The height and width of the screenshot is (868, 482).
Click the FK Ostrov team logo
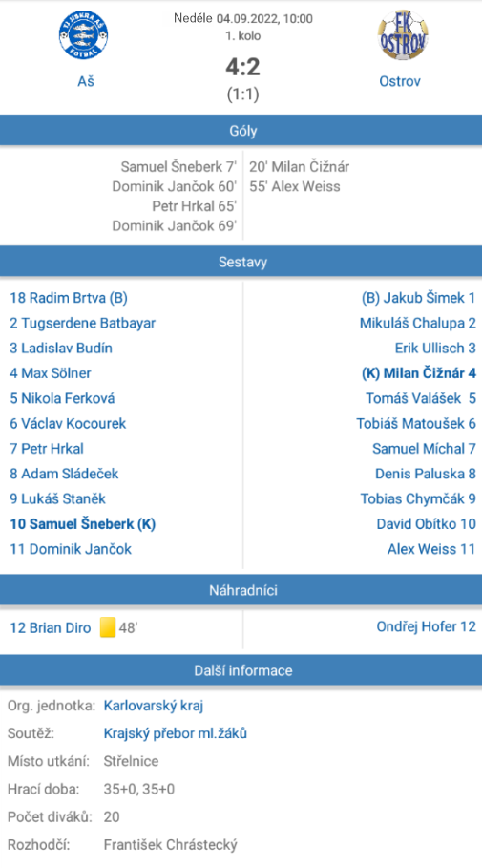point(403,34)
